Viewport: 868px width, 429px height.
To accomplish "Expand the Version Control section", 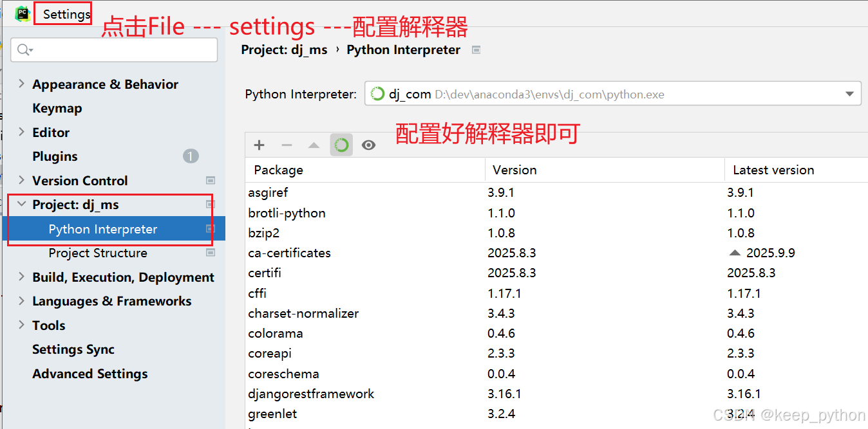I will (x=21, y=180).
